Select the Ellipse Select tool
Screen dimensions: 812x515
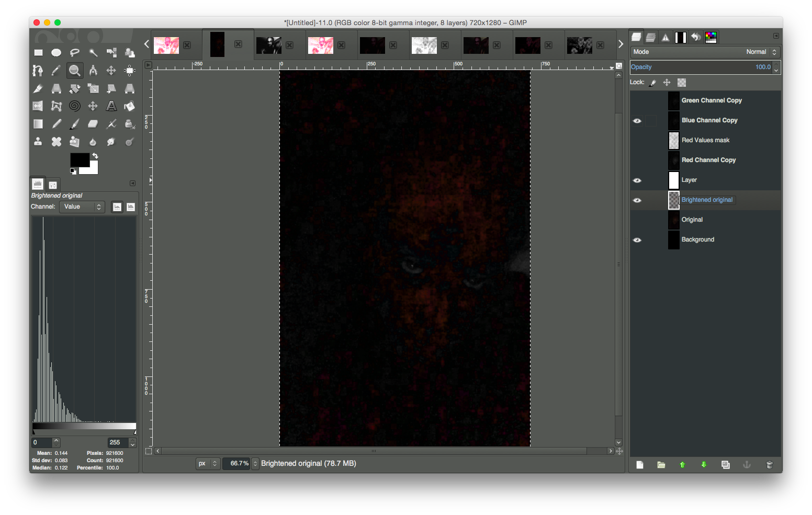(57, 52)
